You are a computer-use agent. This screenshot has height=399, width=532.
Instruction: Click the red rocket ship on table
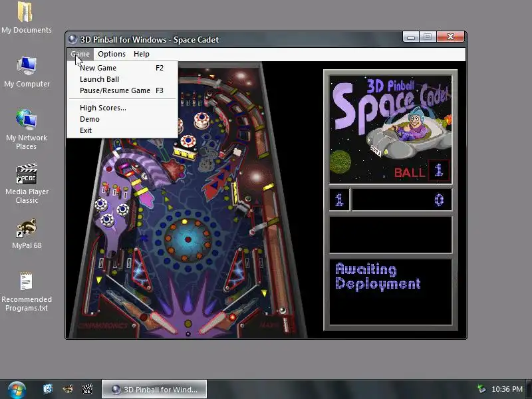click(x=219, y=180)
